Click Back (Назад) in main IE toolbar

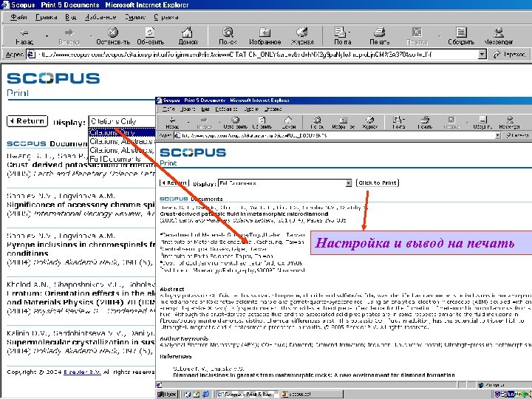(24, 36)
